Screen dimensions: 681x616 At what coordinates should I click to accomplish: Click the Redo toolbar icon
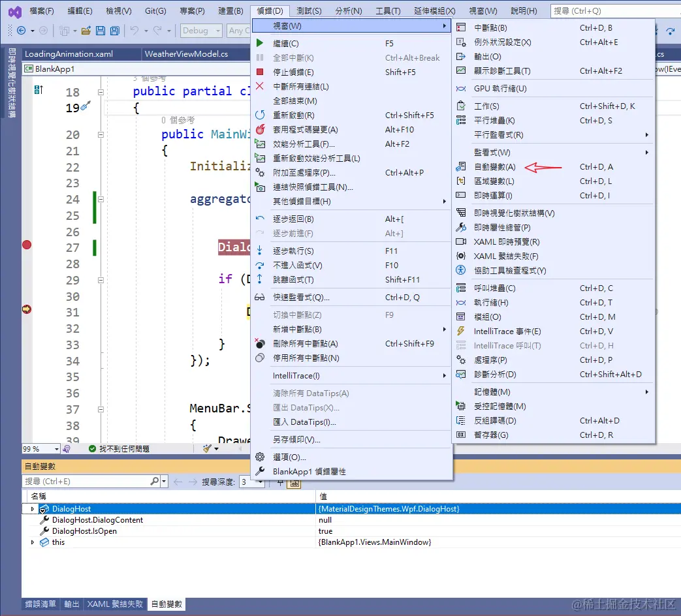[158, 31]
